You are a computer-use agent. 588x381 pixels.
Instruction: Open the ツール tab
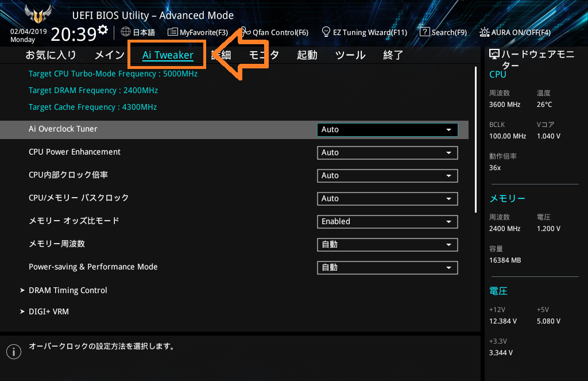point(350,55)
